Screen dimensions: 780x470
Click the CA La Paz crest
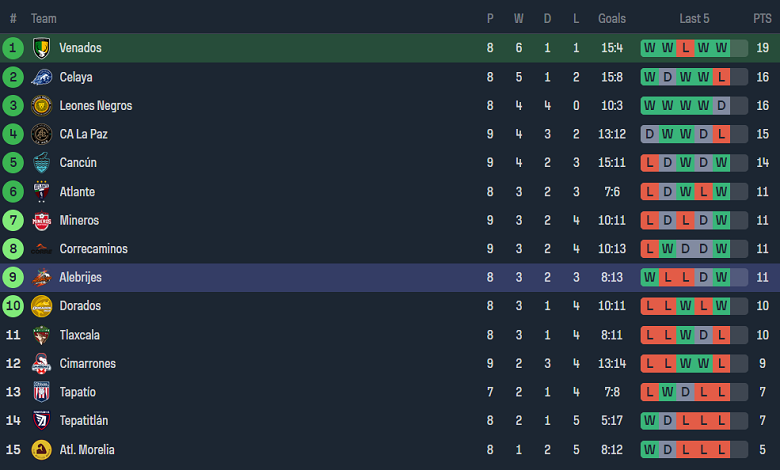coord(42,134)
